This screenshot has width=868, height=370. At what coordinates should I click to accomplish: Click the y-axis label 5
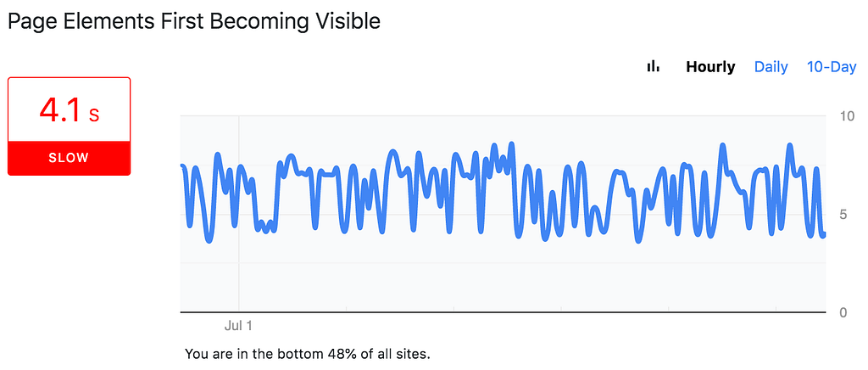843,215
